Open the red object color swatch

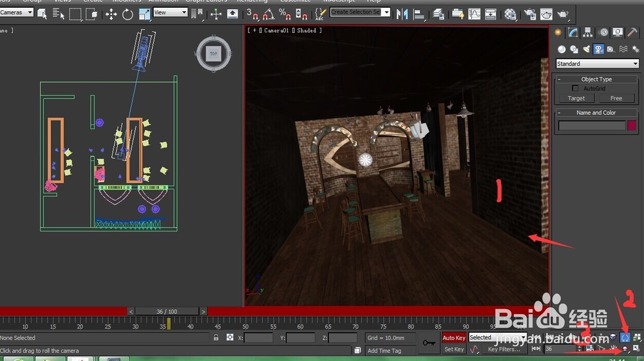tap(632, 126)
